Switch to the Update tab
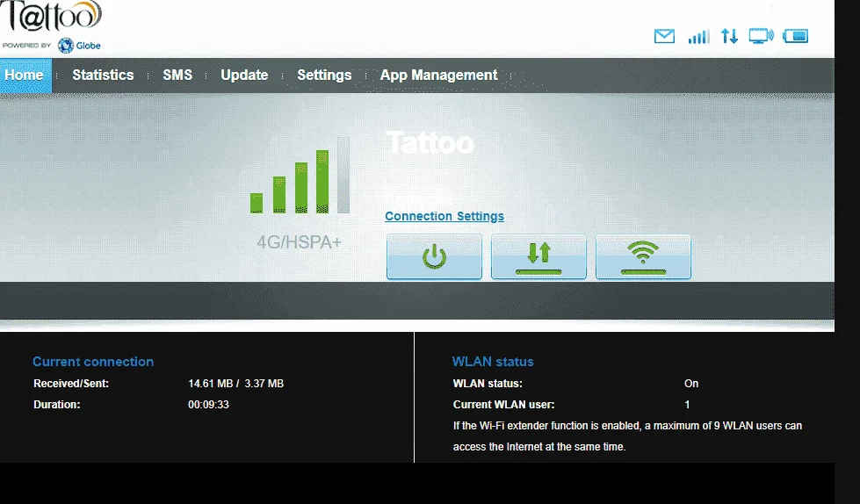Viewport: 860px width, 504px height. point(244,76)
